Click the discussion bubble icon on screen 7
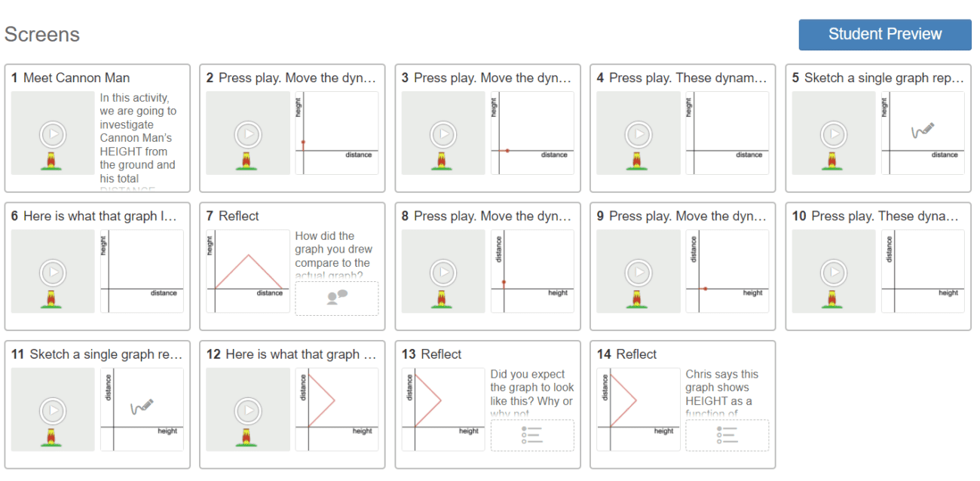Viewport: 980px width, 481px height. point(336,297)
